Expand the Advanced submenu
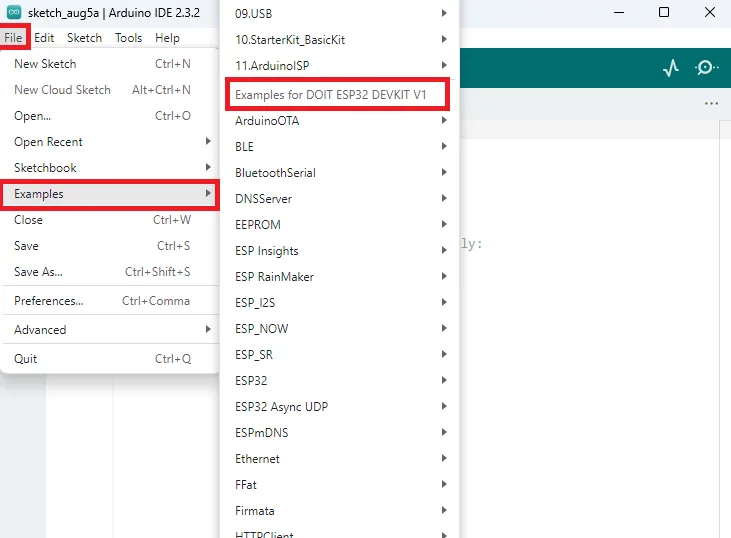 pos(110,330)
